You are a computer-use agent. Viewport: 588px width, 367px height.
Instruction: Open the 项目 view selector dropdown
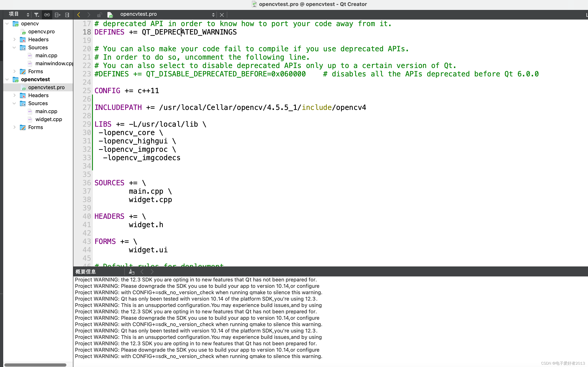pos(28,15)
